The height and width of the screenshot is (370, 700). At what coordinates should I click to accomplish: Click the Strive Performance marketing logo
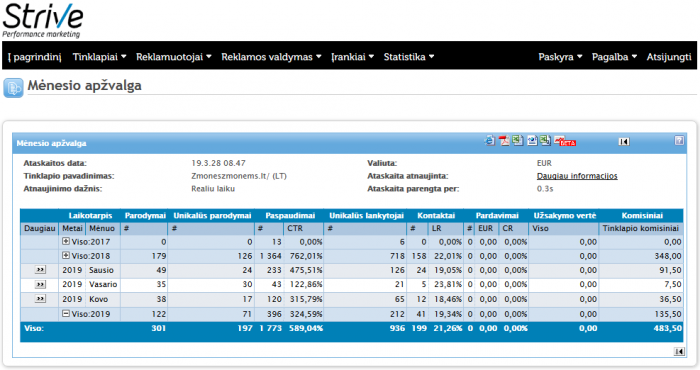click(x=42, y=20)
